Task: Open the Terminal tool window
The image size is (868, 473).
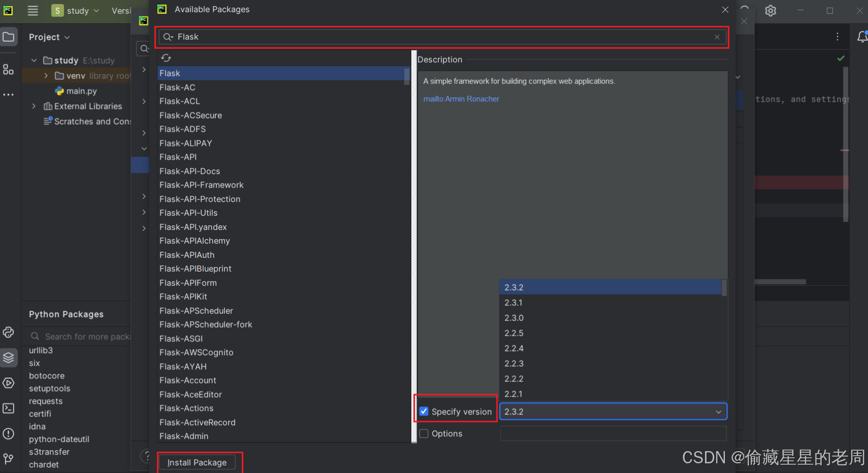Action: click(9, 408)
